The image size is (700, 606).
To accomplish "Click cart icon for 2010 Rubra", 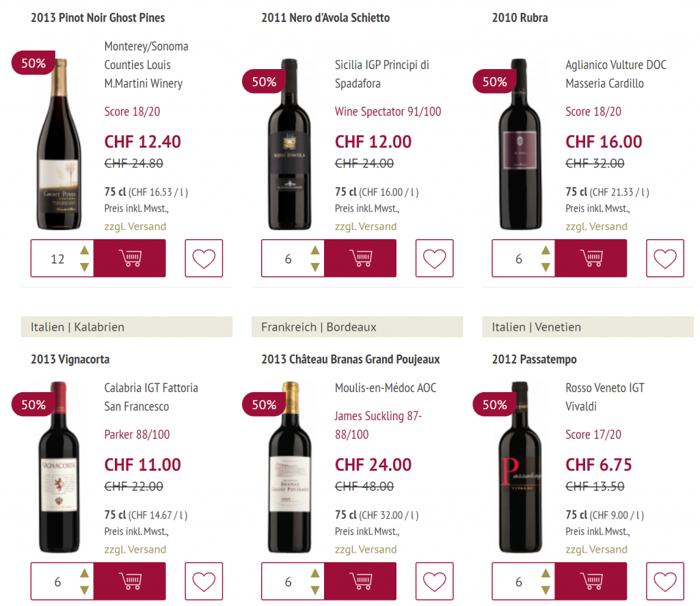I will (591, 258).
